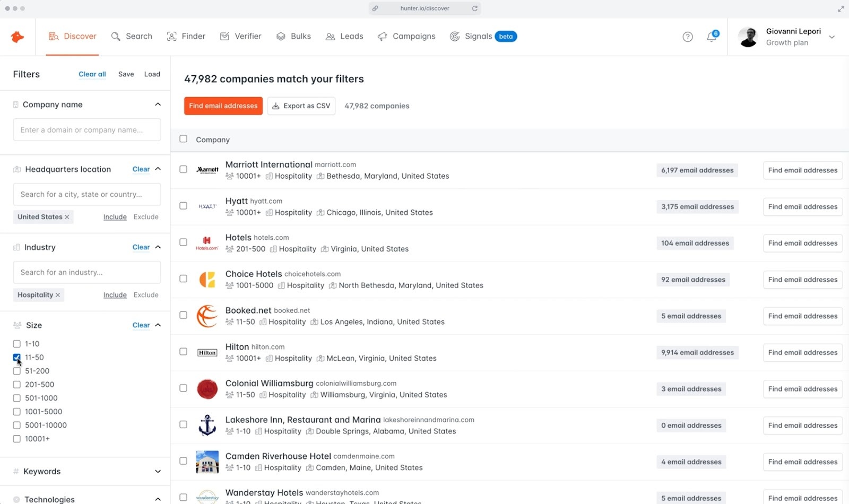This screenshot has width=849, height=504.
Task: Check the 1001-5000 size checkbox
Action: [x=16, y=412]
